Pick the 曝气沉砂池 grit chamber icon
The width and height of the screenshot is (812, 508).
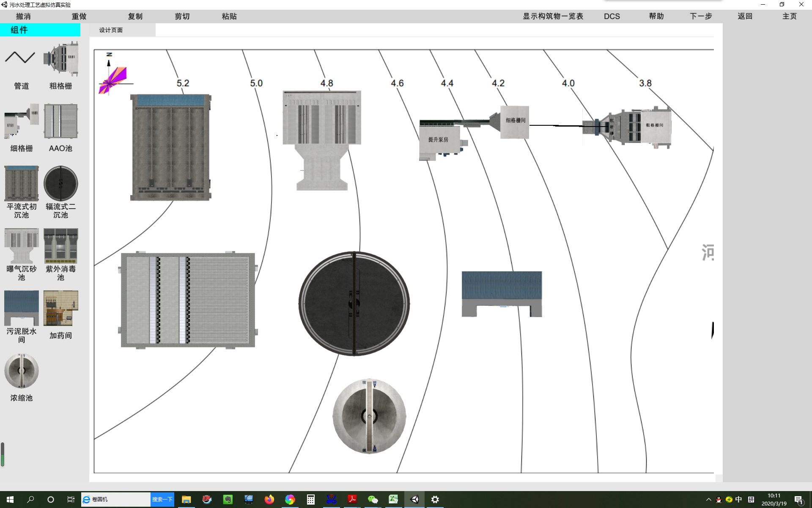tap(21, 246)
